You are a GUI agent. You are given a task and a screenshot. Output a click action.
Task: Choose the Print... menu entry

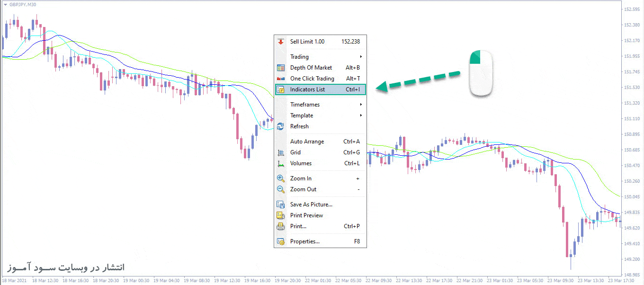point(298,226)
